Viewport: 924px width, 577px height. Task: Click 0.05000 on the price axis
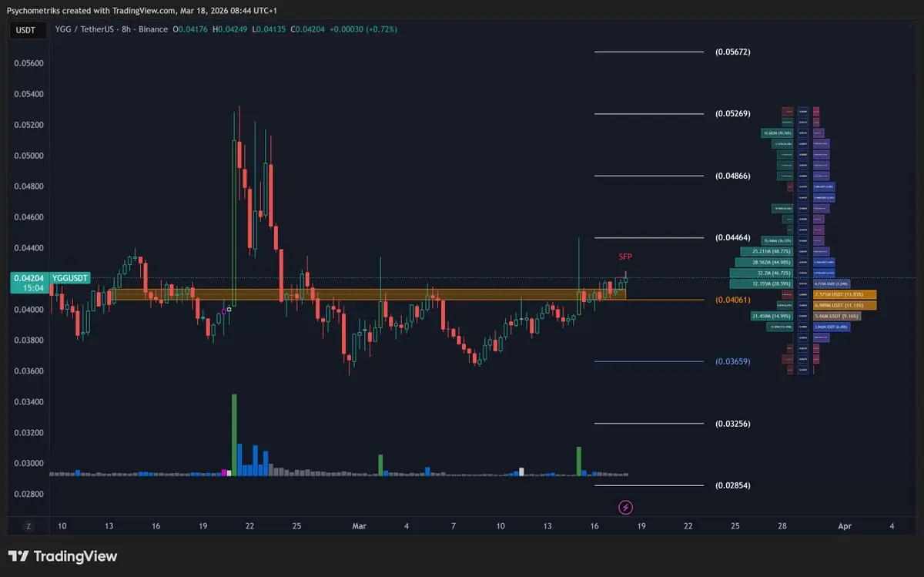tap(29, 156)
